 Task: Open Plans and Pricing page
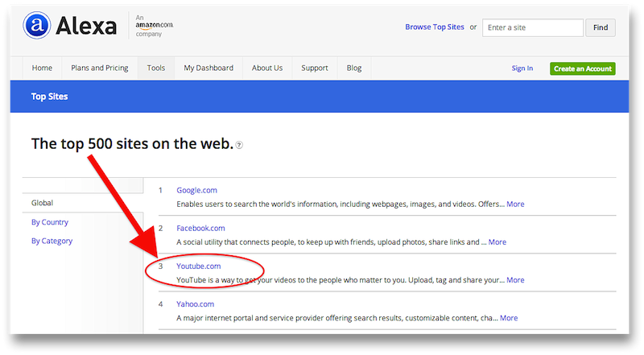99,68
